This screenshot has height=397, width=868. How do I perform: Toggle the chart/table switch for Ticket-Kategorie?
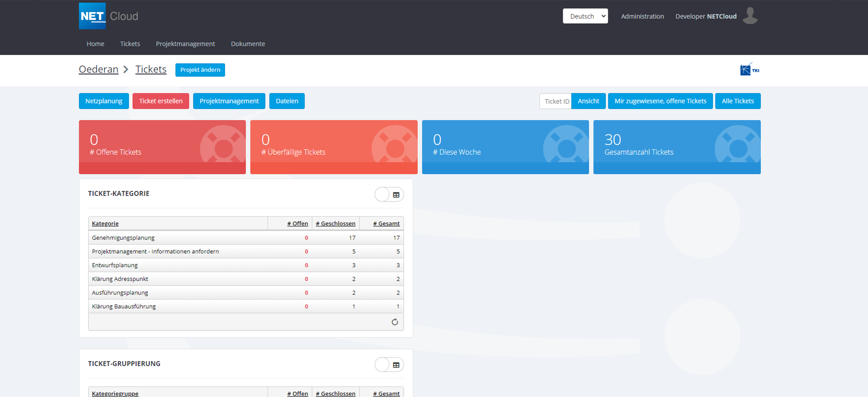(x=382, y=194)
